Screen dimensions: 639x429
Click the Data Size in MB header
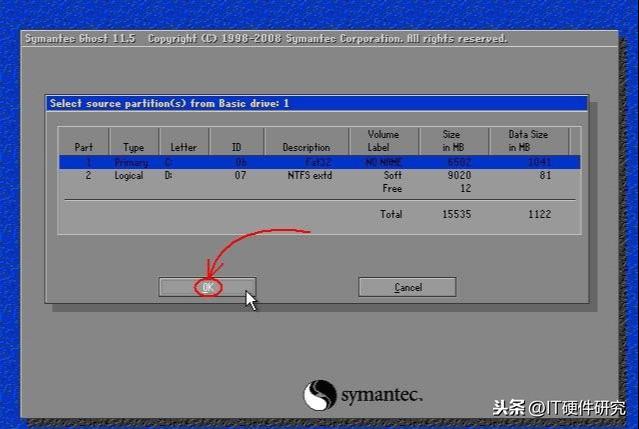tap(528, 141)
